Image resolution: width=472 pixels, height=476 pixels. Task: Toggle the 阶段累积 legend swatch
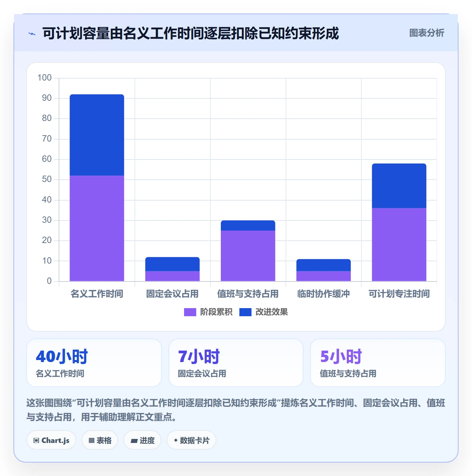point(190,312)
